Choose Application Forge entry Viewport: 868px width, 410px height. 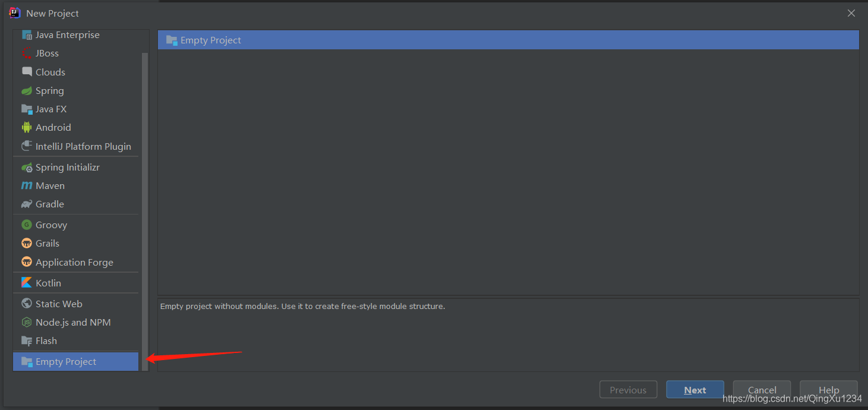click(76, 262)
